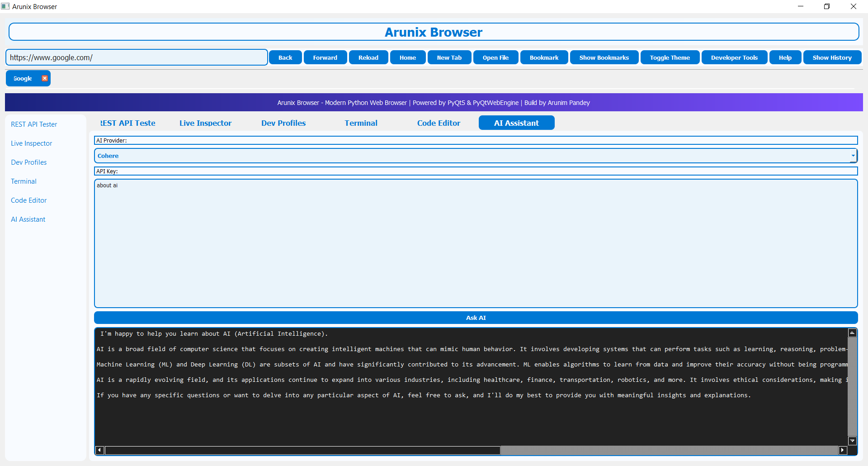Open the Help page
Viewport: 868px width, 466px height.
(785, 57)
